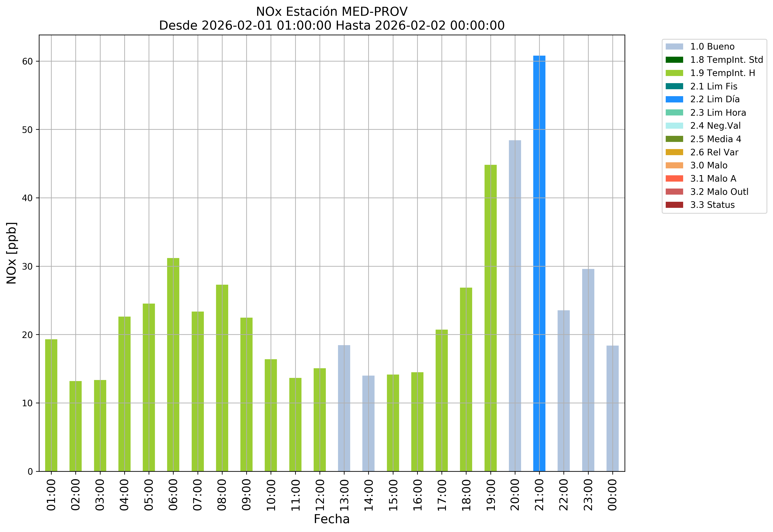The width and height of the screenshot is (773, 532).
Task: Click the NOx [ppb] y-axis label
Action: [12, 253]
